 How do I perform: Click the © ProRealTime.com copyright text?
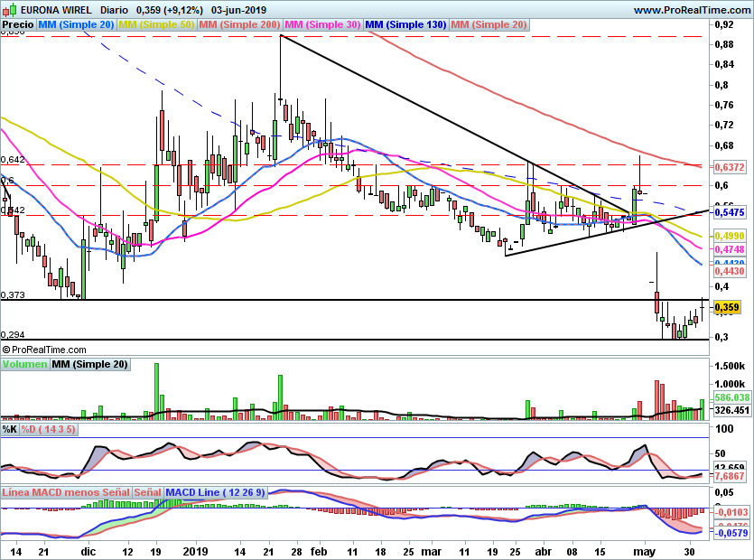point(44,350)
